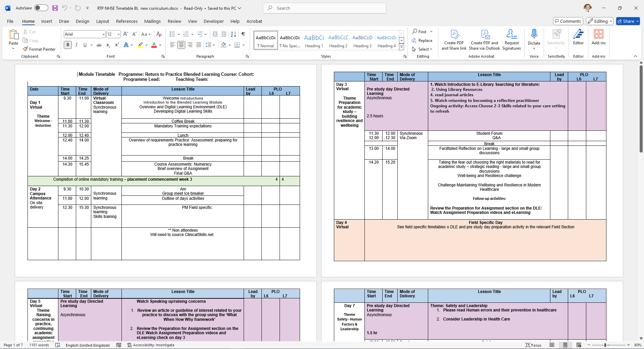Click the Share button
This screenshot has height=349, width=644.
[628, 21]
